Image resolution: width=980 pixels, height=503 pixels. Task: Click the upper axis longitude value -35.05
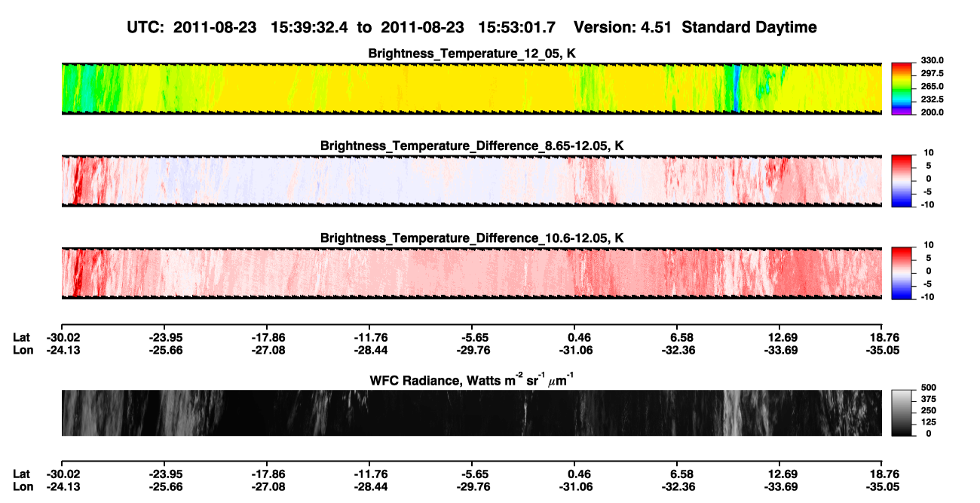coord(882,350)
